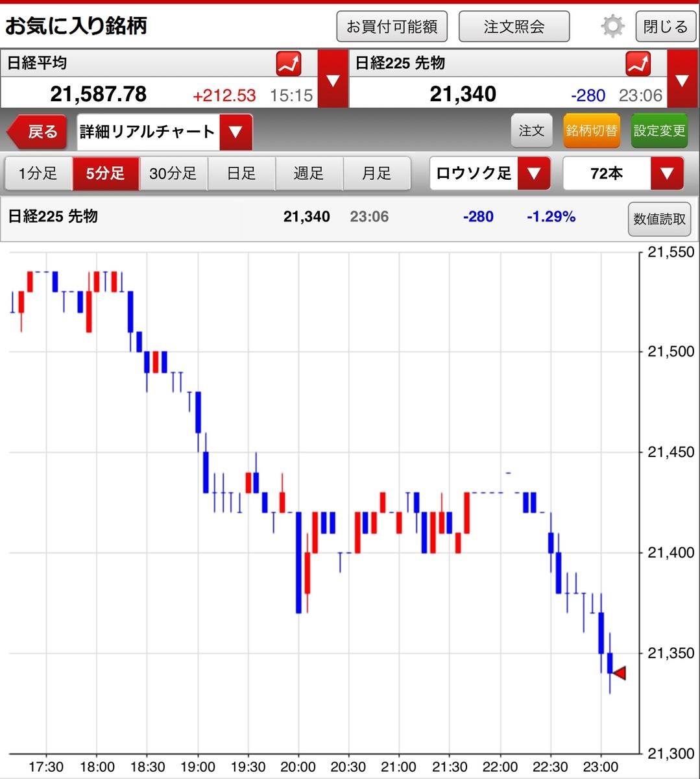Open the 72本 bar count dropdown
Screen dimensions: 700x779
[x=623, y=173]
